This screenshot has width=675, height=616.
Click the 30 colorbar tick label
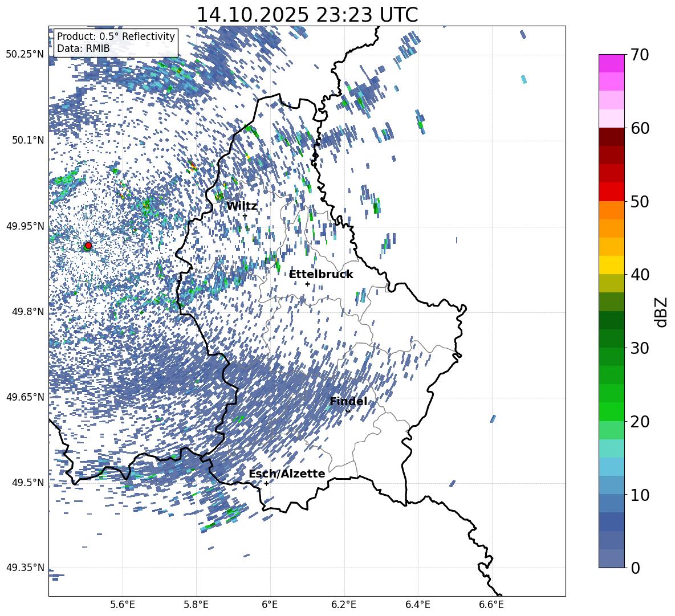point(640,348)
